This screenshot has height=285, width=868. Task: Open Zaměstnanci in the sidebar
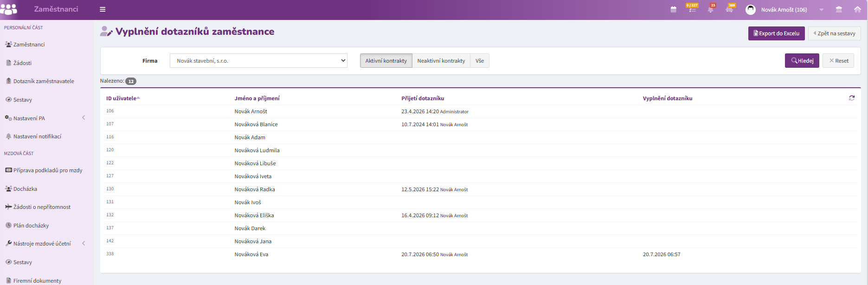pyautogui.click(x=29, y=45)
